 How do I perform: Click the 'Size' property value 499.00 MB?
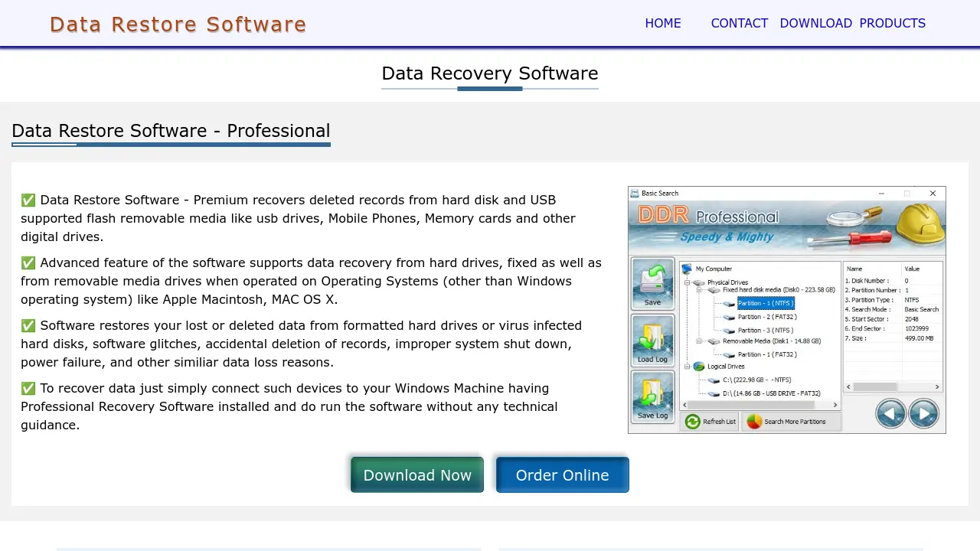click(920, 338)
